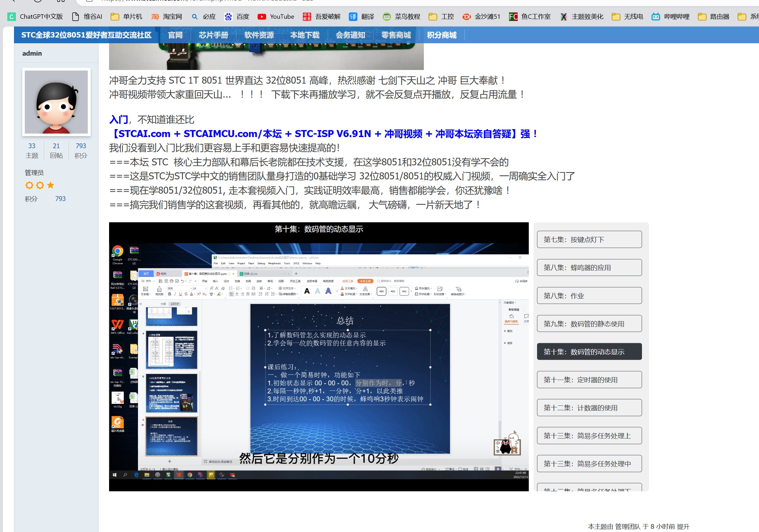The width and height of the screenshot is (759, 532).
Task: View the 33 主题 count
Action: (32, 150)
